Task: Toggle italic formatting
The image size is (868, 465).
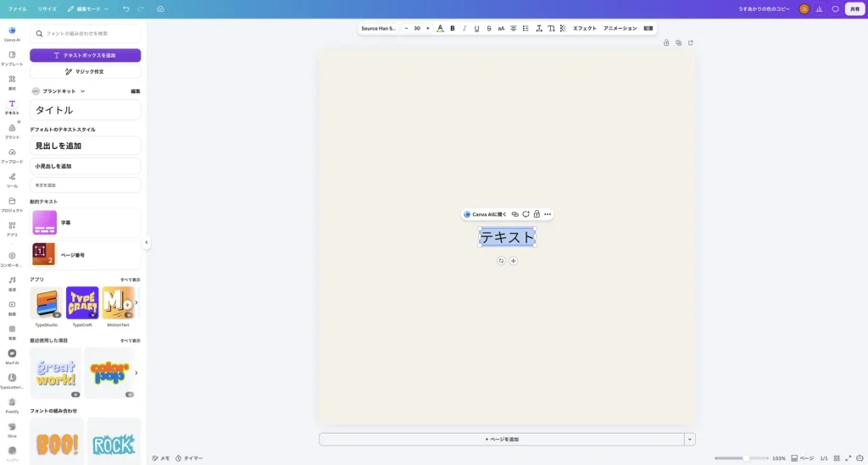Action: pyautogui.click(x=465, y=28)
